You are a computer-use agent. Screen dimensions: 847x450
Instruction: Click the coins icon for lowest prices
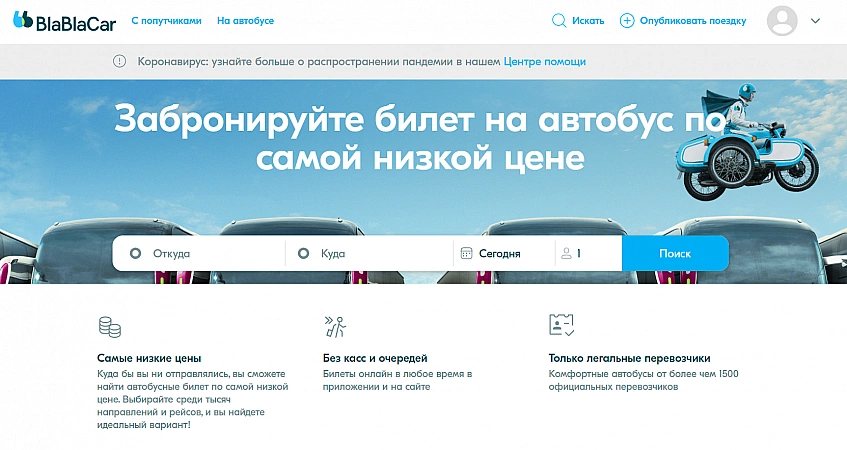point(109,326)
